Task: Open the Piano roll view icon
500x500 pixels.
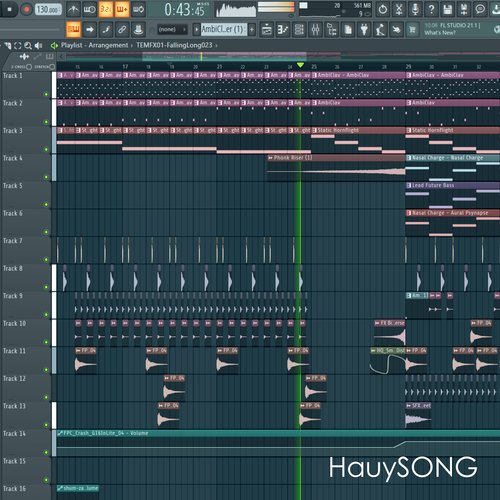Action: tap(283, 30)
